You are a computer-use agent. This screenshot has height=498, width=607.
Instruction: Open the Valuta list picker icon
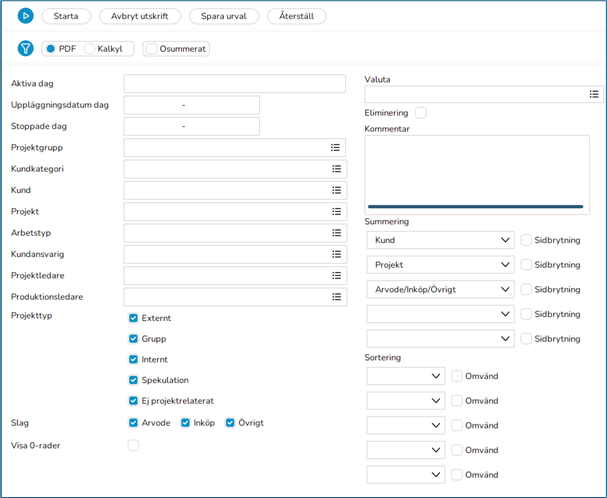(594, 94)
